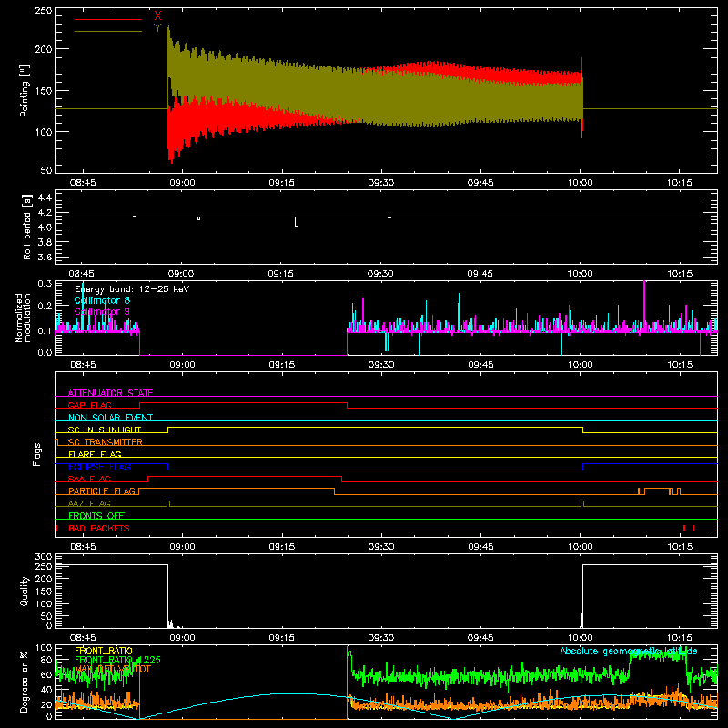Click the SC_TRANSMITTER flag label
728x728 pixels.
[106, 442]
